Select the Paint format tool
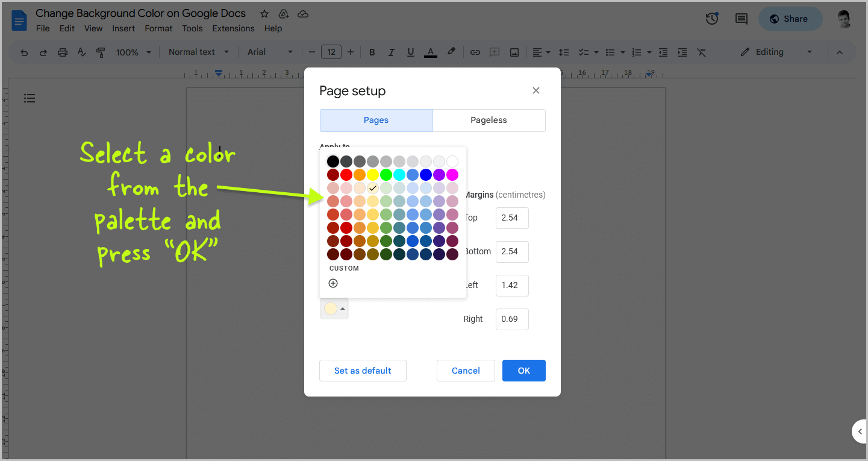Screen dimensions: 868x461 coord(101,52)
